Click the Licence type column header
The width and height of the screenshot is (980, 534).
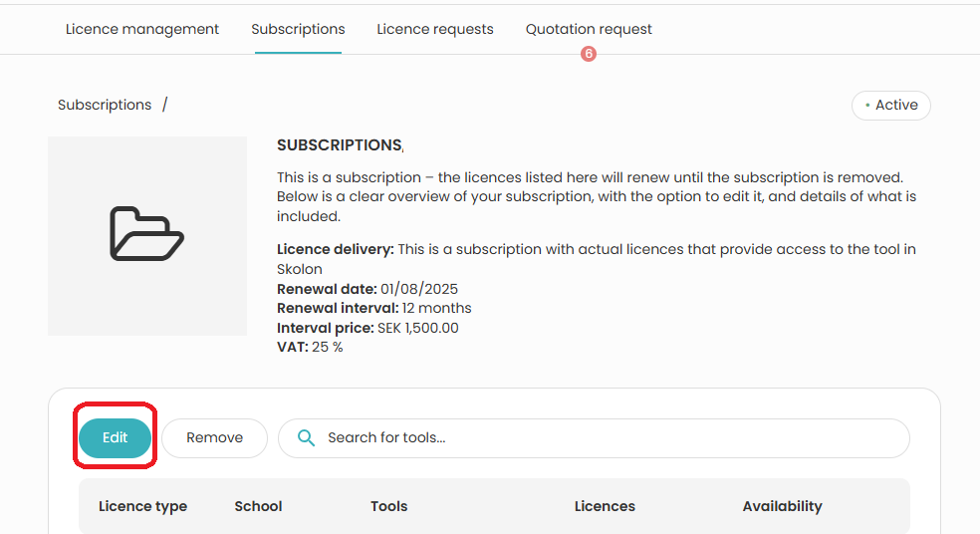pyautogui.click(x=142, y=506)
